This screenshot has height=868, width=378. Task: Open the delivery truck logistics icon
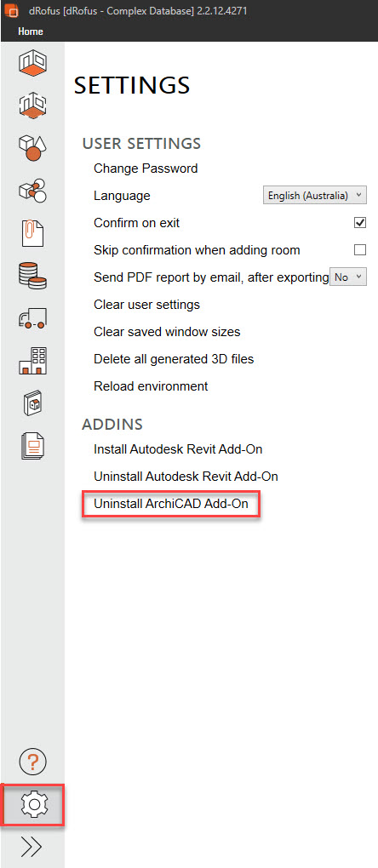click(x=32, y=317)
